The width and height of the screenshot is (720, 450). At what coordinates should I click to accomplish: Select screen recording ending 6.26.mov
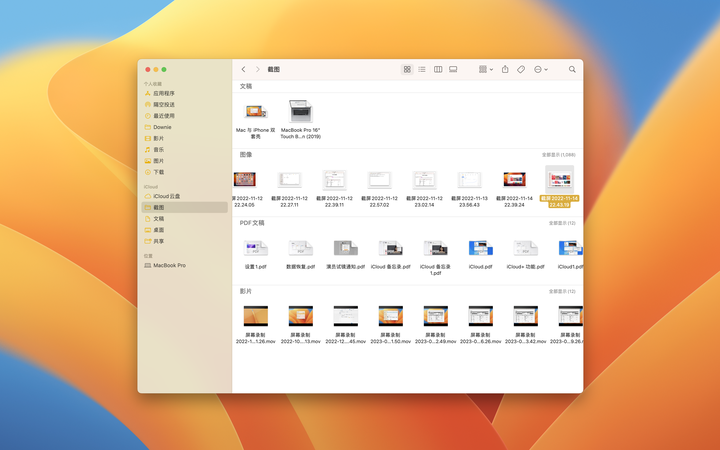click(480, 325)
